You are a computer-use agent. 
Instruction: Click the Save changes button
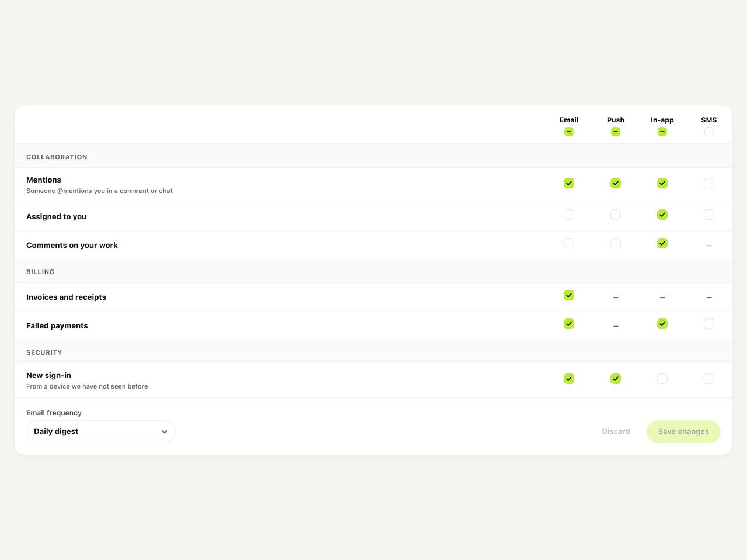(x=683, y=432)
